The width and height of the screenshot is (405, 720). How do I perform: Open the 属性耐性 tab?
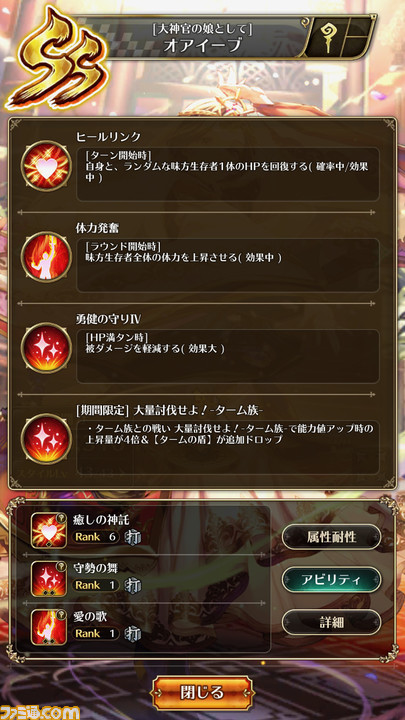331,537
